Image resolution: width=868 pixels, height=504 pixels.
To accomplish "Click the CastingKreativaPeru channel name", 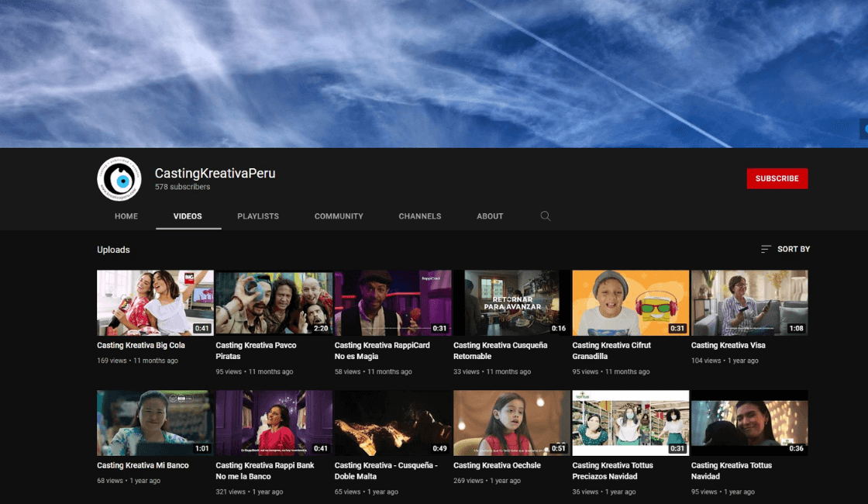I will coord(215,173).
